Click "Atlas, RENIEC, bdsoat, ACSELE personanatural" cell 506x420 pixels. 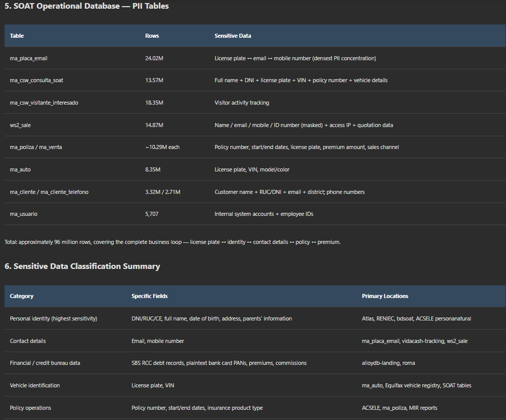[x=417, y=318]
